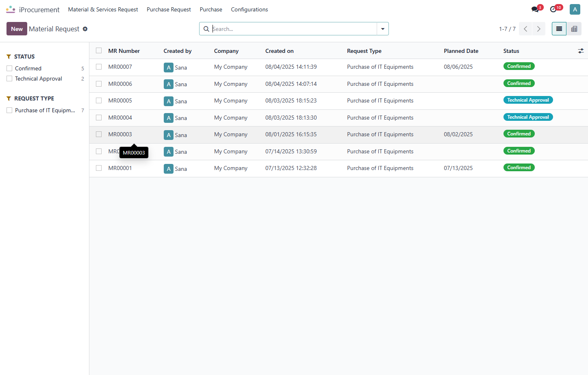This screenshot has height=375, width=588.
Task: Open the Material & Services Request menu
Action: pos(103,9)
